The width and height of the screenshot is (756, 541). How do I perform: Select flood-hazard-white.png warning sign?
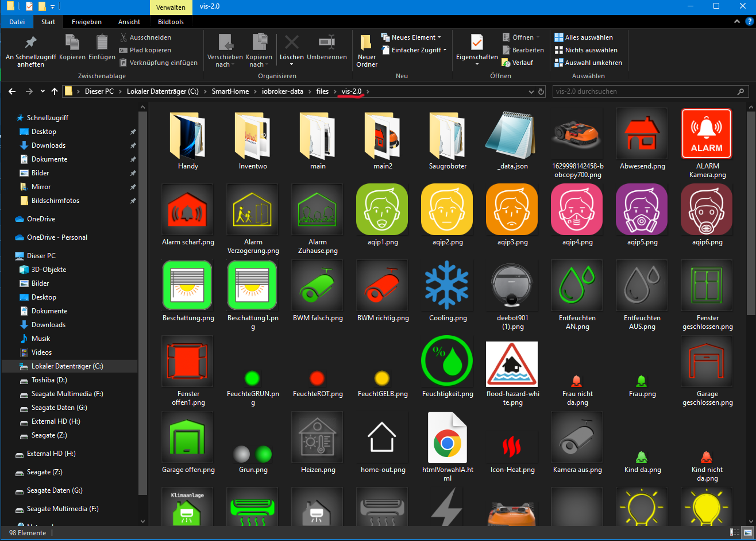point(512,363)
